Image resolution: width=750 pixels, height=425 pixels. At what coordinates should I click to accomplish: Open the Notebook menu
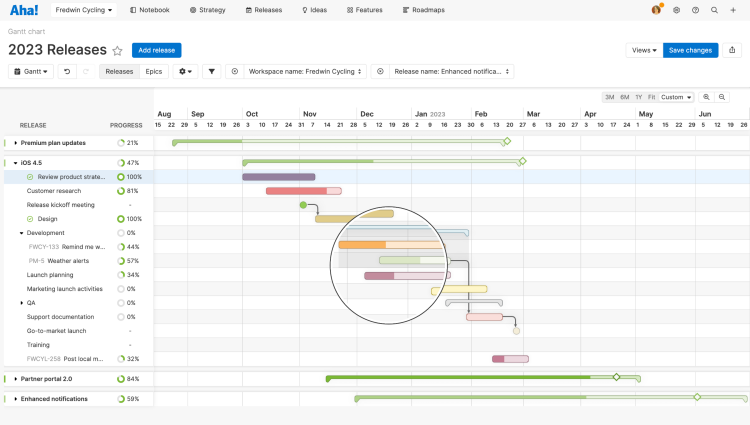coord(150,10)
